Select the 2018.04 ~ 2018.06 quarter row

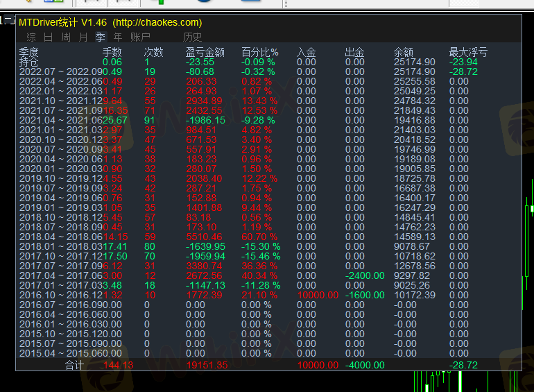pos(60,237)
